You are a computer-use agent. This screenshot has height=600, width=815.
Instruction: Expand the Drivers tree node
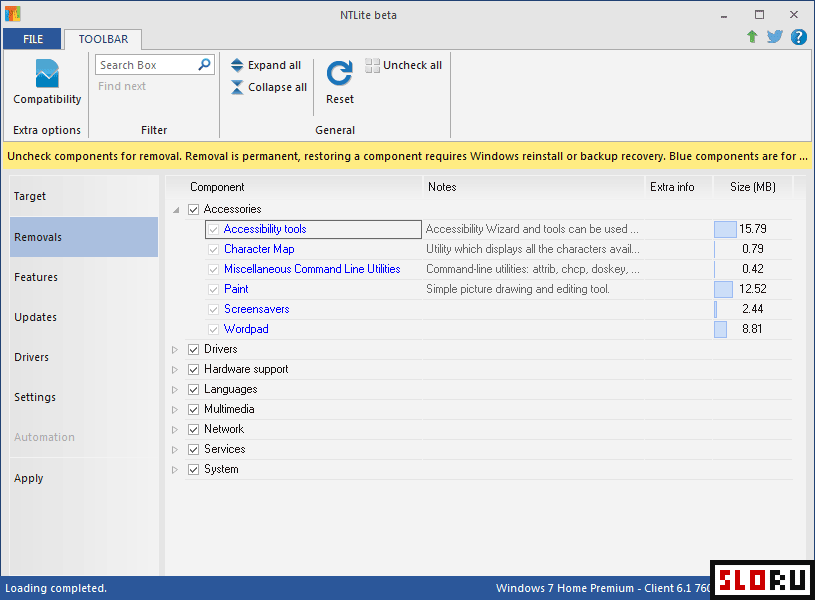point(175,350)
